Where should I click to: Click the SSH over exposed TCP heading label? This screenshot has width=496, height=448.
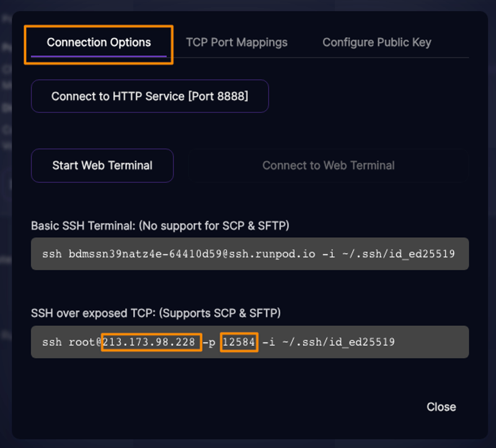156,313
